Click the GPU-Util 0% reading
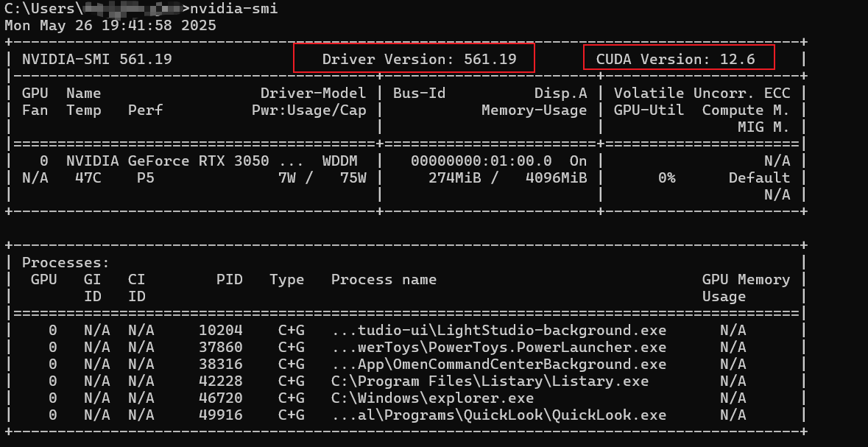The height and width of the screenshot is (447, 868). pyautogui.click(x=667, y=177)
